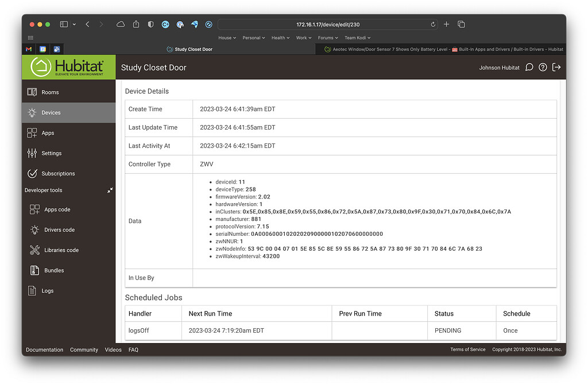Open the chat bubble icon in header

coord(529,67)
